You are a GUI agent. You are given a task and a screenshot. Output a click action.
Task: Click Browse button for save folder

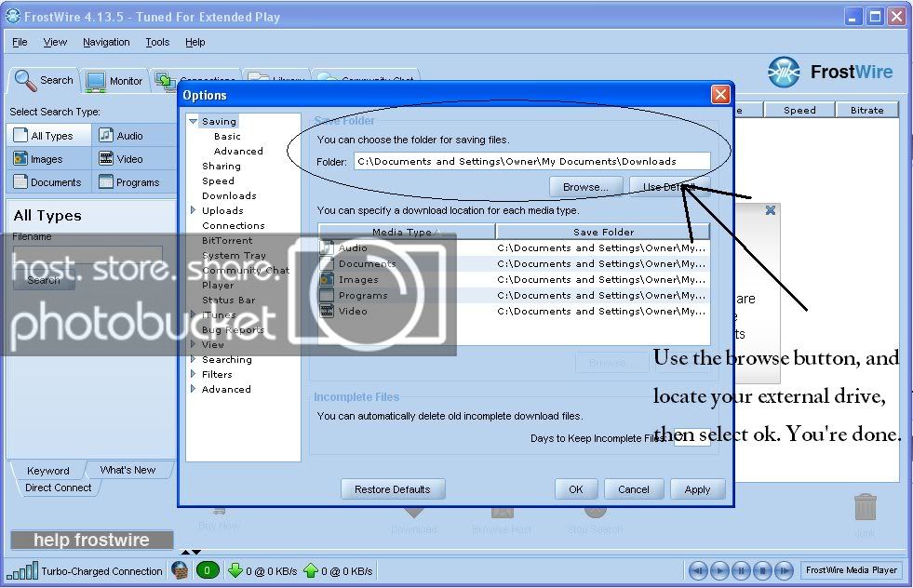[585, 187]
